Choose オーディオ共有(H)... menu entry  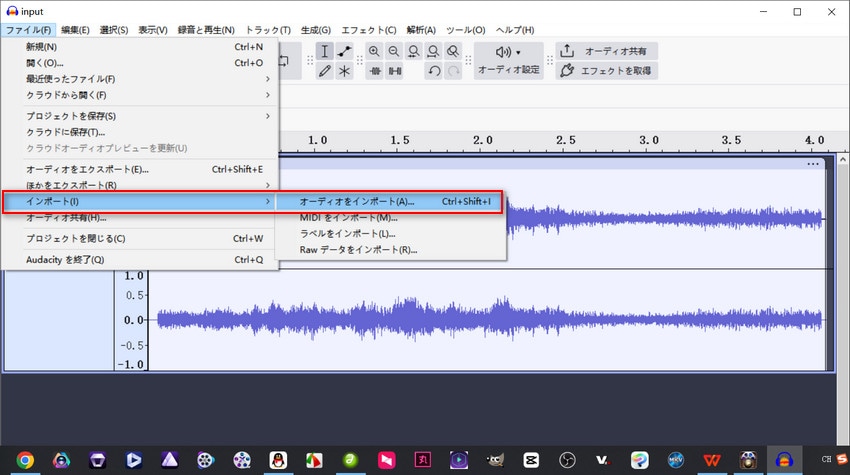(x=140, y=217)
